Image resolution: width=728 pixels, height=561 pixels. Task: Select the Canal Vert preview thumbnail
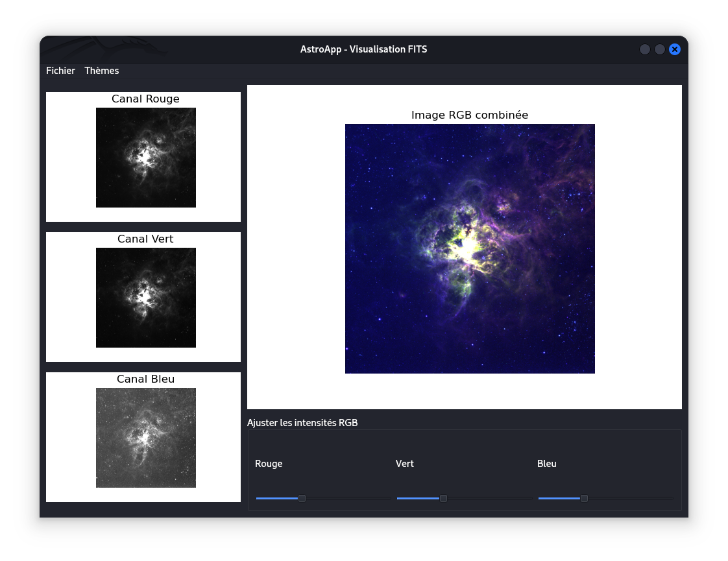(145, 298)
